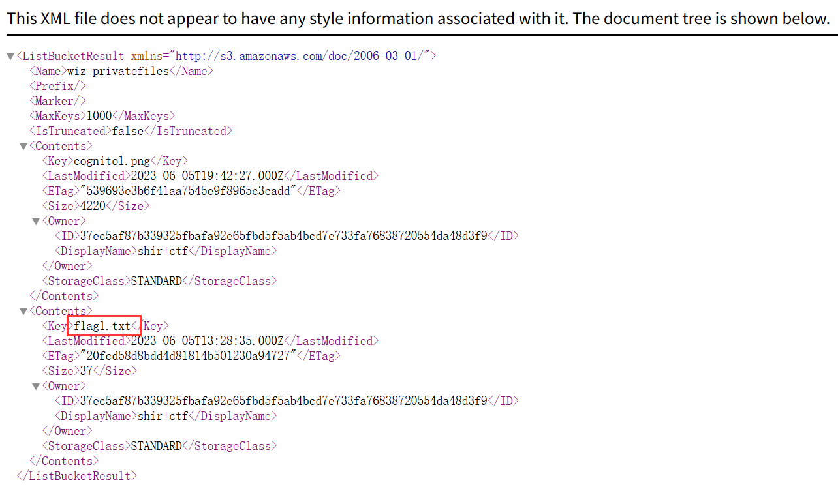Click the IsTruncated value false
838x504 pixels.
[128, 131]
